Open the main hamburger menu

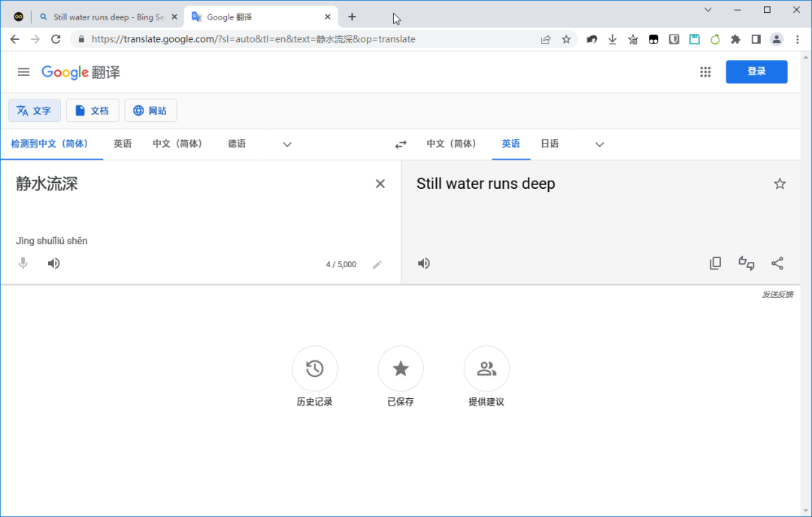click(x=24, y=71)
